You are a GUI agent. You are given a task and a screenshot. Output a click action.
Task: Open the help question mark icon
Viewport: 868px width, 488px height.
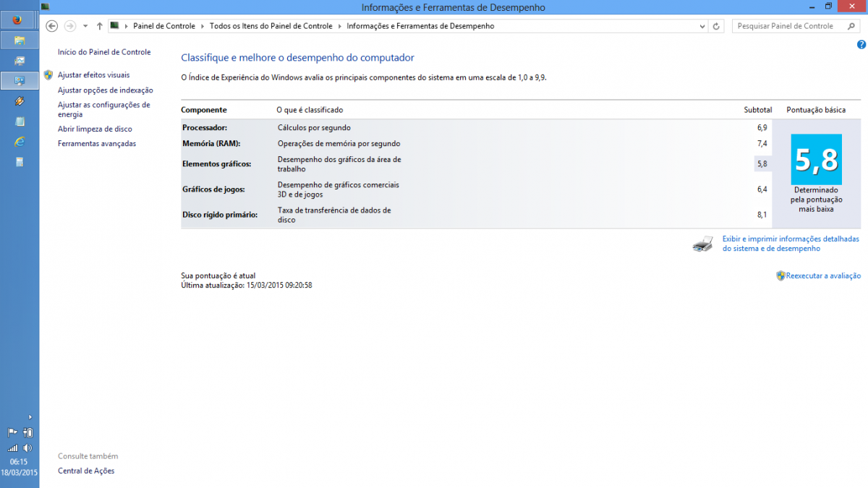point(861,45)
